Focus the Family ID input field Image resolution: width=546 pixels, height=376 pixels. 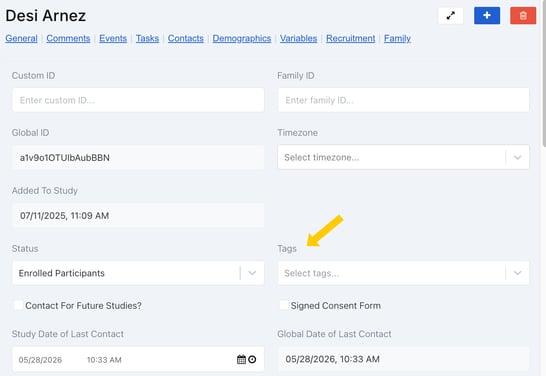[403, 100]
